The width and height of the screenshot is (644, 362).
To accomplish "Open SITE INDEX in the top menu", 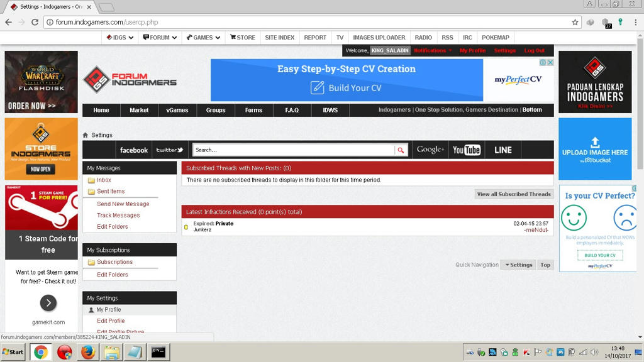I will [280, 37].
